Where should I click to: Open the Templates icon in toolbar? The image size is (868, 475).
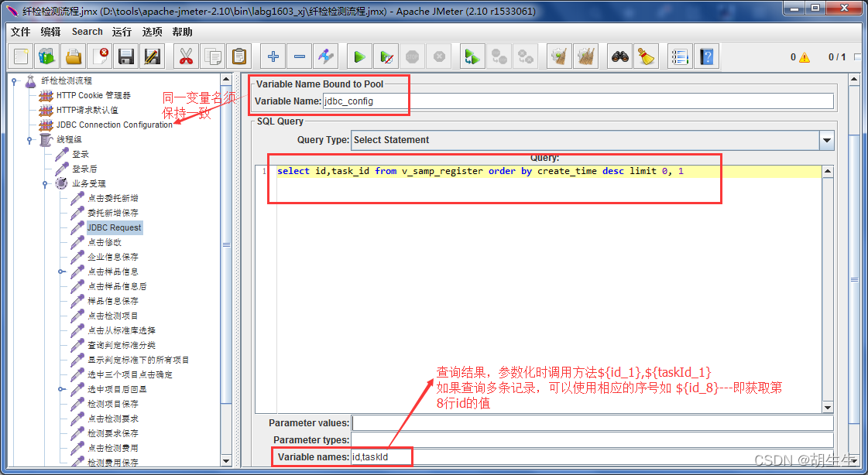coord(47,56)
